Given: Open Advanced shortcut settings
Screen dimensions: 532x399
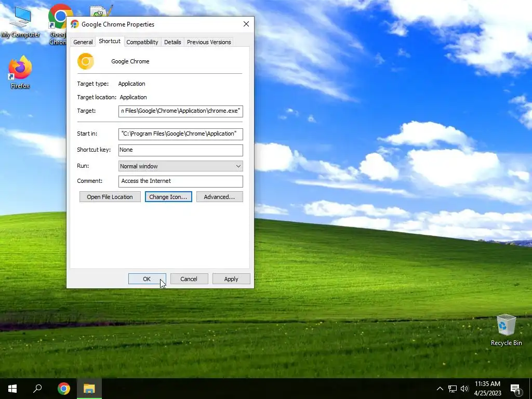Looking at the screenshot, I should (x=220, y=197).
